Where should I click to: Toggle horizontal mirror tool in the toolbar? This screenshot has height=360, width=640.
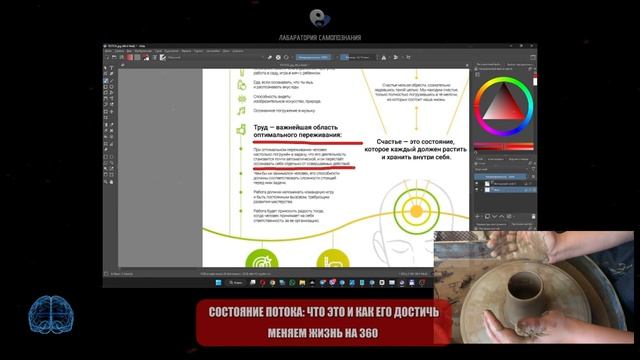pos(384,58)
